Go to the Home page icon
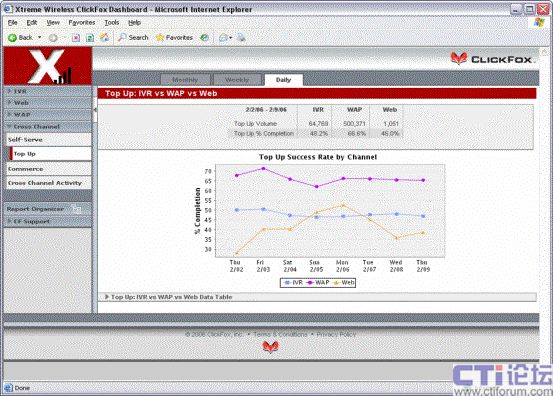Image resolution: width=553 pixels, height=396 pixels. pos(104,37)
